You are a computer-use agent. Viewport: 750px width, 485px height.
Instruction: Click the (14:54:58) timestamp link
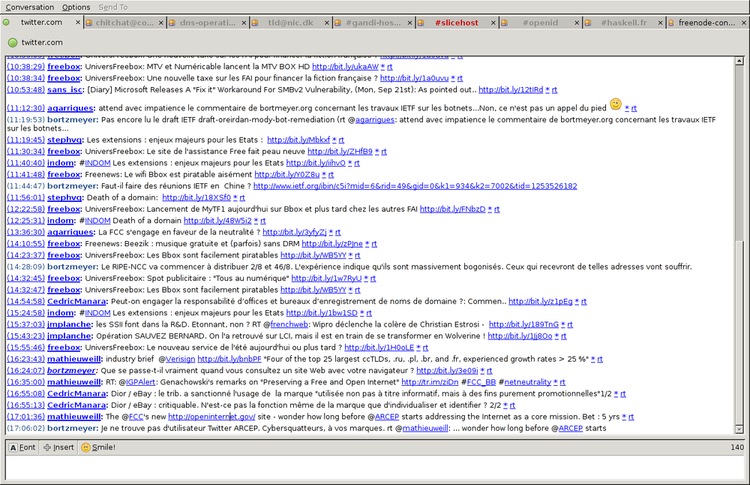pos(26,301)
